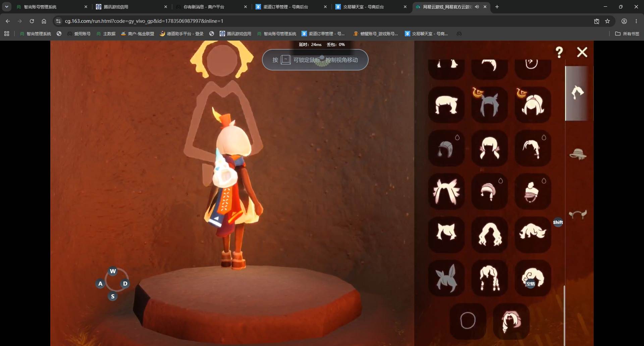Choose the twin pigtails hairstyle
The width and height of the screenshot is (644, 346).
(489, 148)
